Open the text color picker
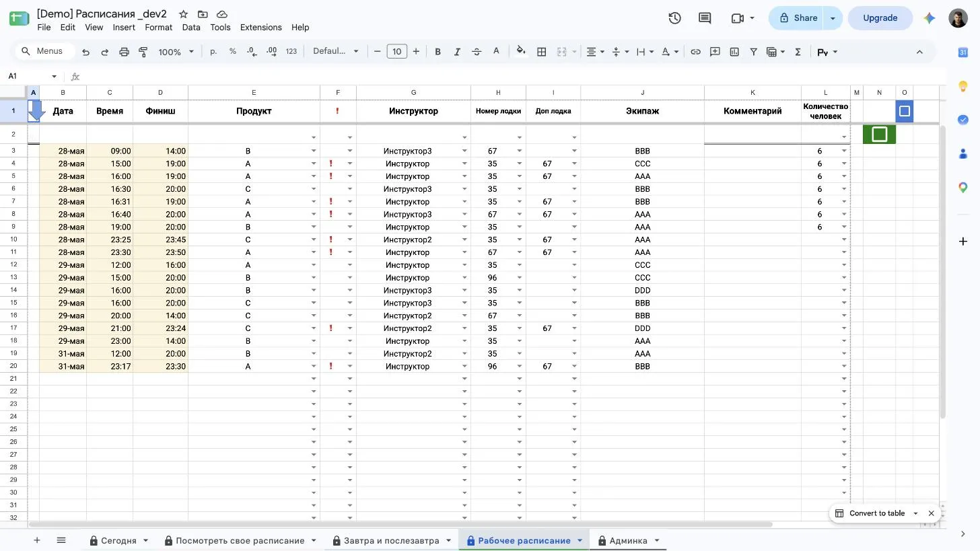 [496, 52]
